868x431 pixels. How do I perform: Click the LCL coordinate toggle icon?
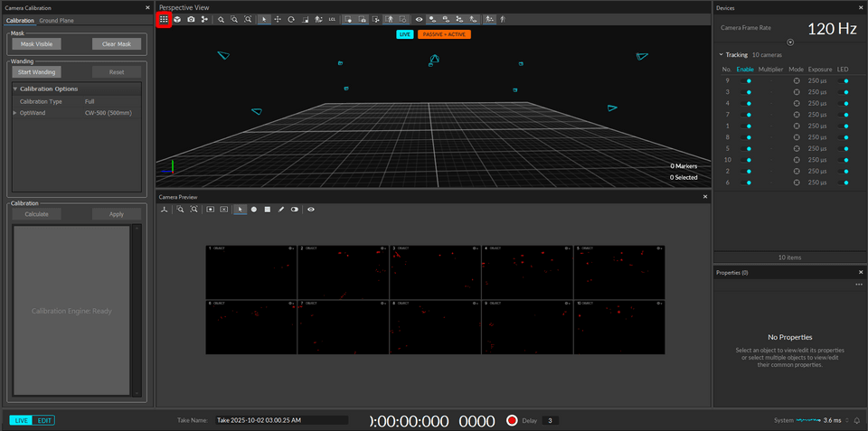tap(333, 19)
